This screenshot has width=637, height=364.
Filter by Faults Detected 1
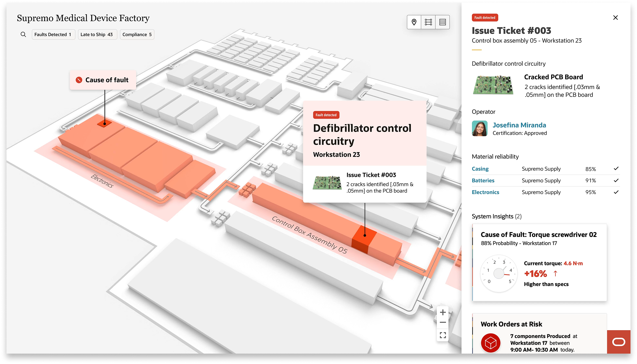[x=53, y=34]
